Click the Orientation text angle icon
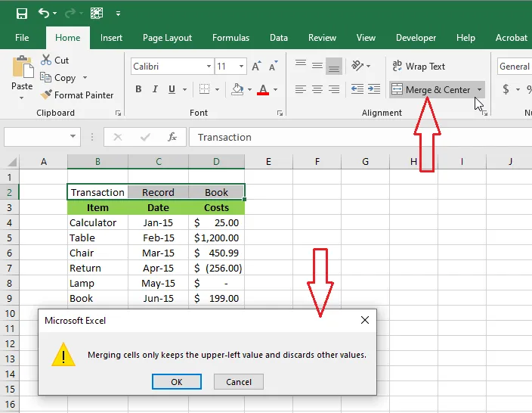The width and height of the screenshot is (532, 413). [x=357, y=65]
